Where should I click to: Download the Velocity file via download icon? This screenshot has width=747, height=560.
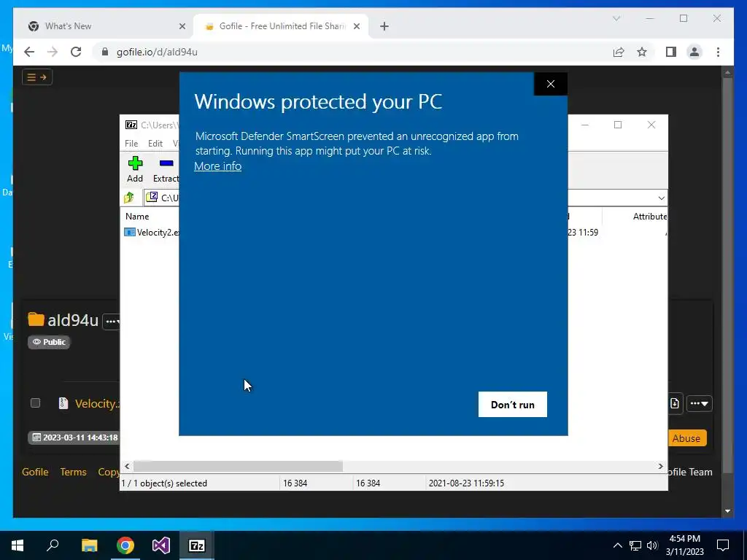pos(675,404)
